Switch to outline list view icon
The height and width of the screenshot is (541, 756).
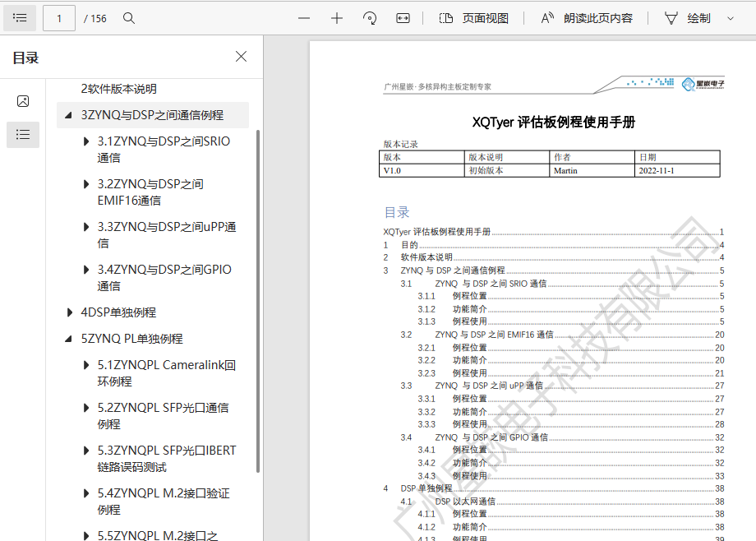click(23, 134)
